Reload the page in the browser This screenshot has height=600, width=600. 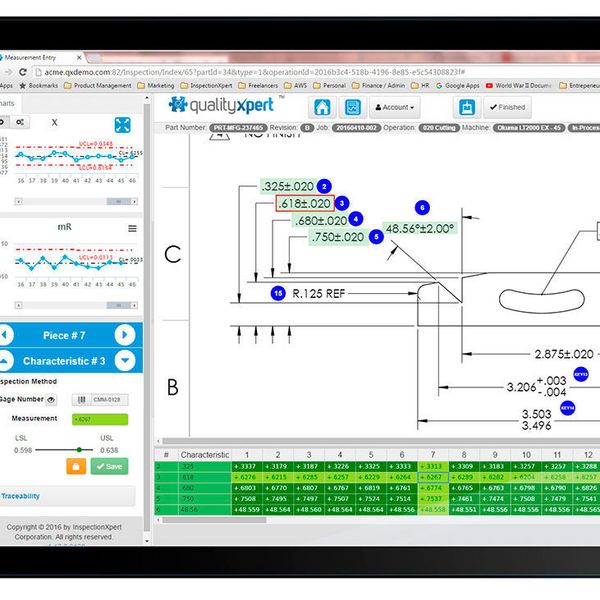tap(23, 72)
